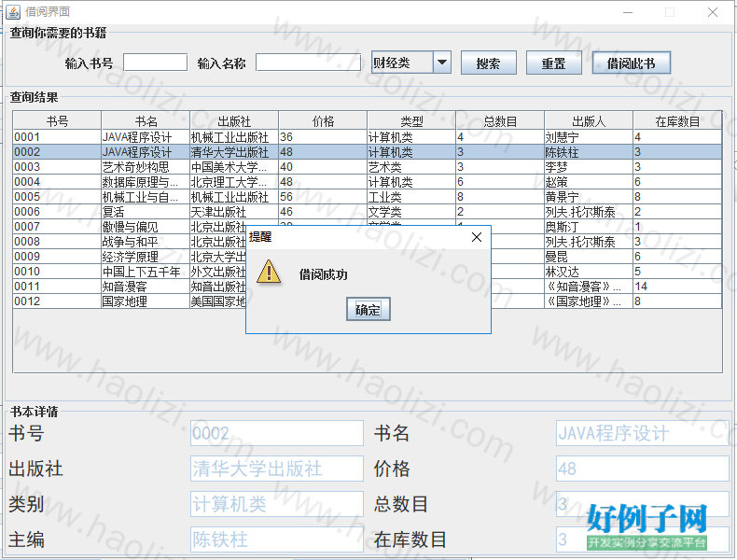This screenshot has width=737, height=560.
Task: Click the 出版社 column header
Action: [x=234, y=121]
